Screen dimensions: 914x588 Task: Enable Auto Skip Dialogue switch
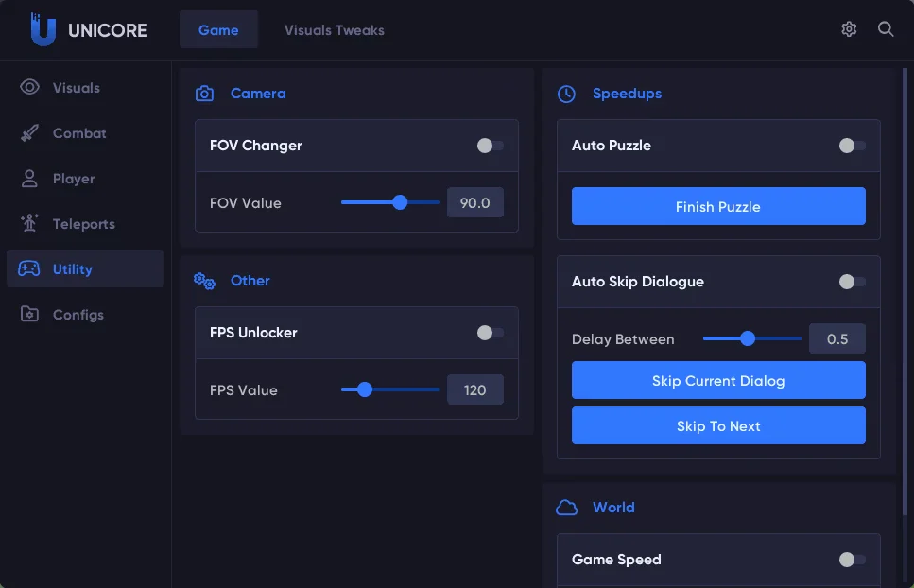852,282
